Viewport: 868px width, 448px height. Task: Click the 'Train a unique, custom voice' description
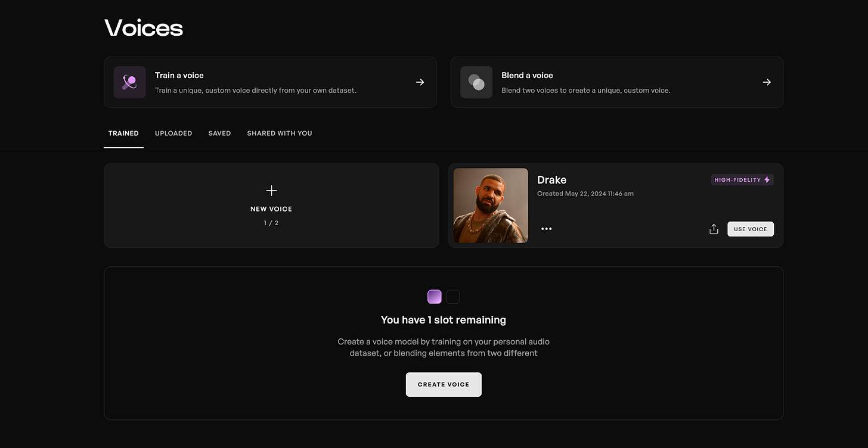point(256,91)
